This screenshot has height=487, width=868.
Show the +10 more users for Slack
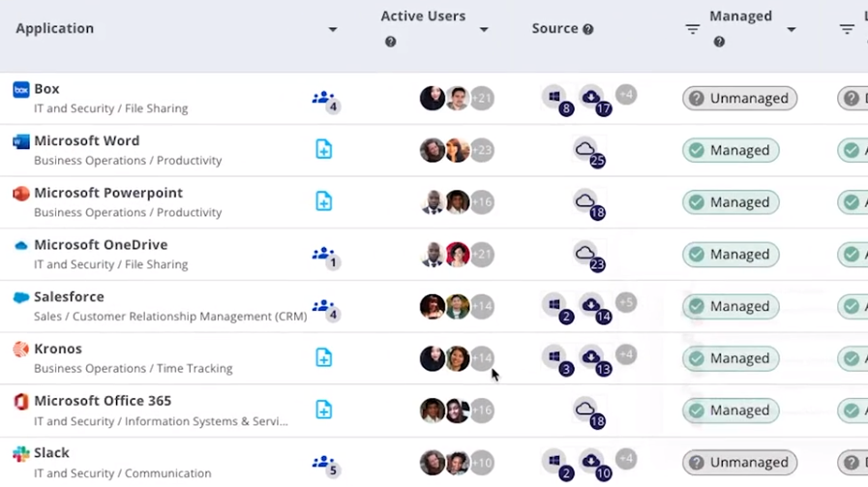point(482,463)
